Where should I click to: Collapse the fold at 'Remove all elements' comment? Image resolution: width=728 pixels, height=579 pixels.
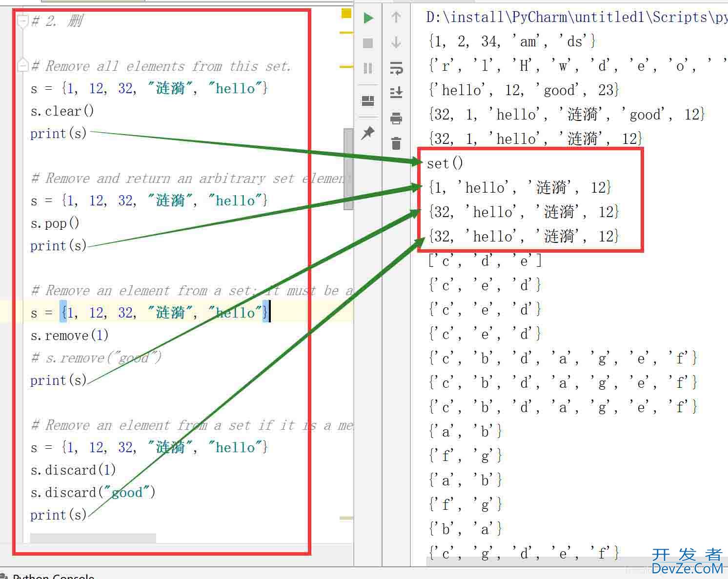pos(22,65)
